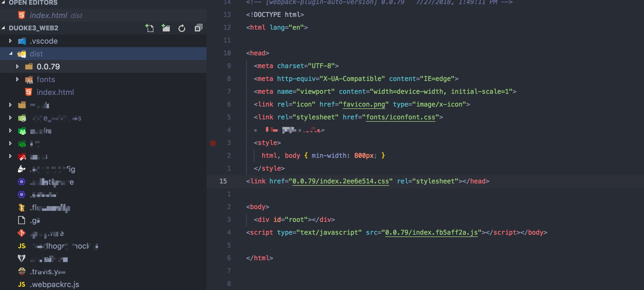644x290 pixels.
Task: Open index.html dist in Open Editors
Action: pyautogui.click(x=103, y=15)
